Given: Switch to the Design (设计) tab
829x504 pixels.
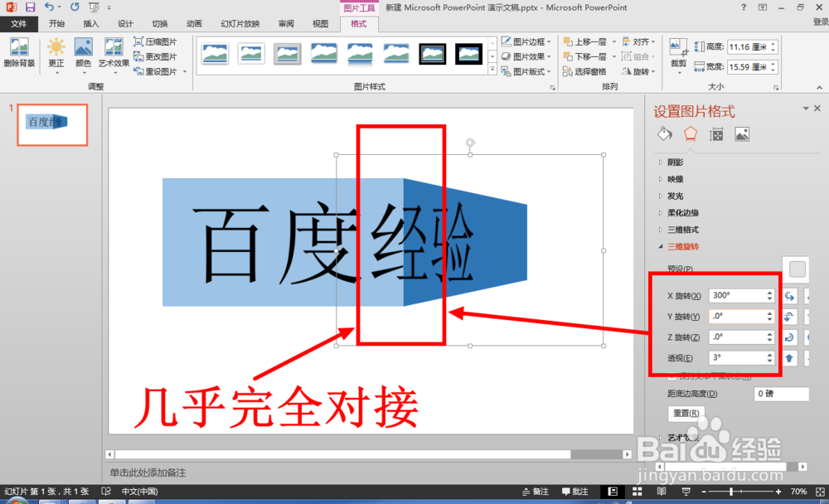Looking at the screenshot, I should point(125,24).
